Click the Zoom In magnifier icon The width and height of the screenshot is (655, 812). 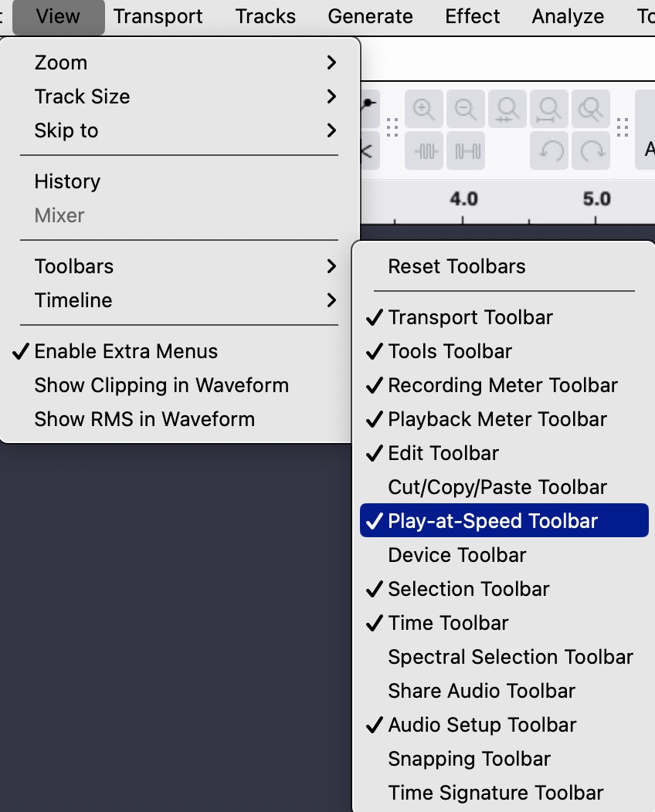pos(423,110)
